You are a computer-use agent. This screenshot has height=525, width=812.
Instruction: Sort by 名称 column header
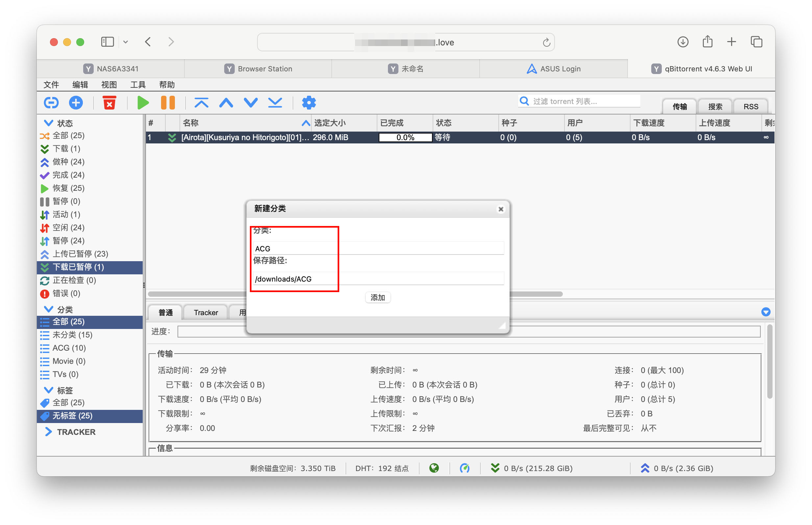coord(245,123)
